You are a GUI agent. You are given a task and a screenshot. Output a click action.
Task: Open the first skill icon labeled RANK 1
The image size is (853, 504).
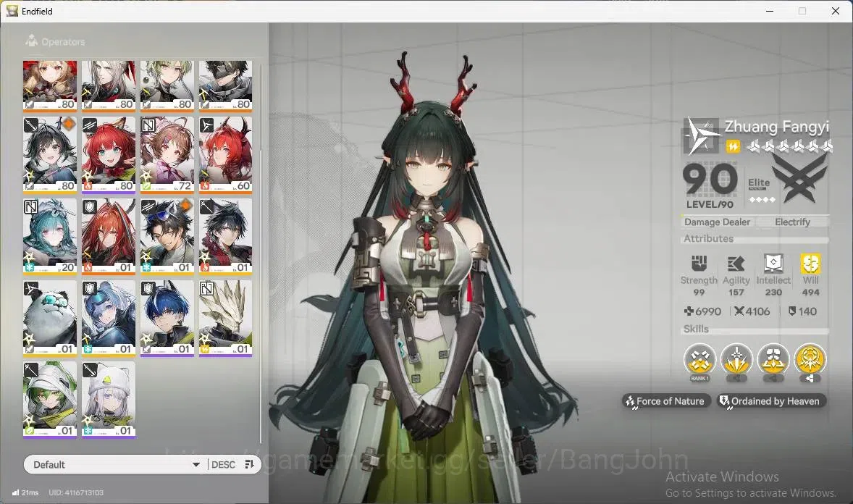click(x=699, y=360)
